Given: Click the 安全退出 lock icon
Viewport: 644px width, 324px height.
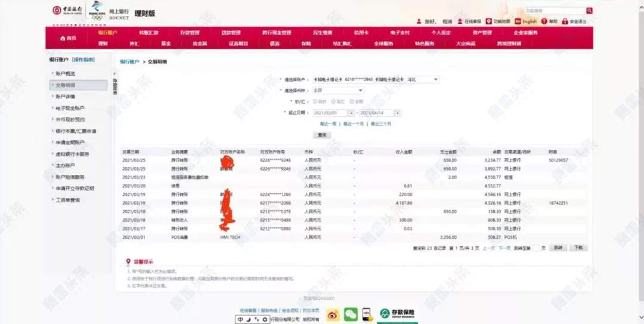Looking at the screenshot, I should click(x=565, y=21).
